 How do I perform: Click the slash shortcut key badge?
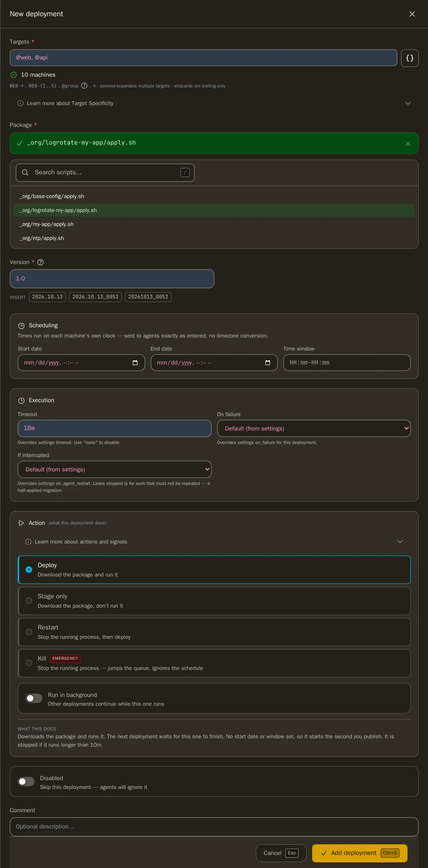click(x=185, y=172)
